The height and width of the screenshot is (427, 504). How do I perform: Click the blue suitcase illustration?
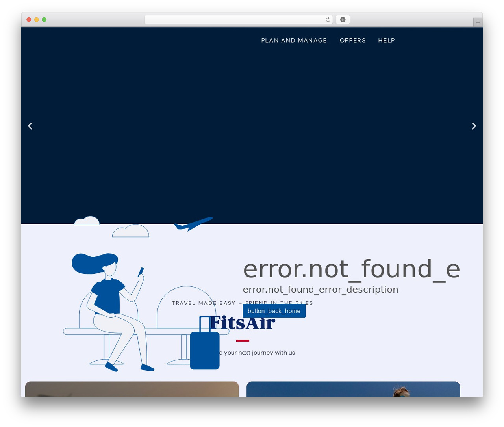coord(205,343)
